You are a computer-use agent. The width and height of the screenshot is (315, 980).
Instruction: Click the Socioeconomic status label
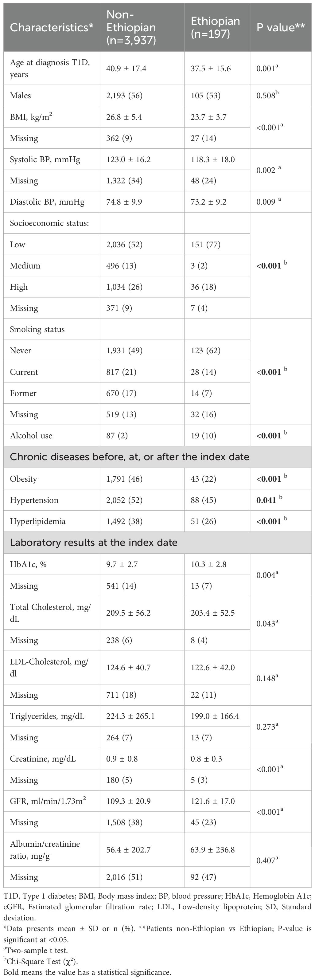[49, 223]
